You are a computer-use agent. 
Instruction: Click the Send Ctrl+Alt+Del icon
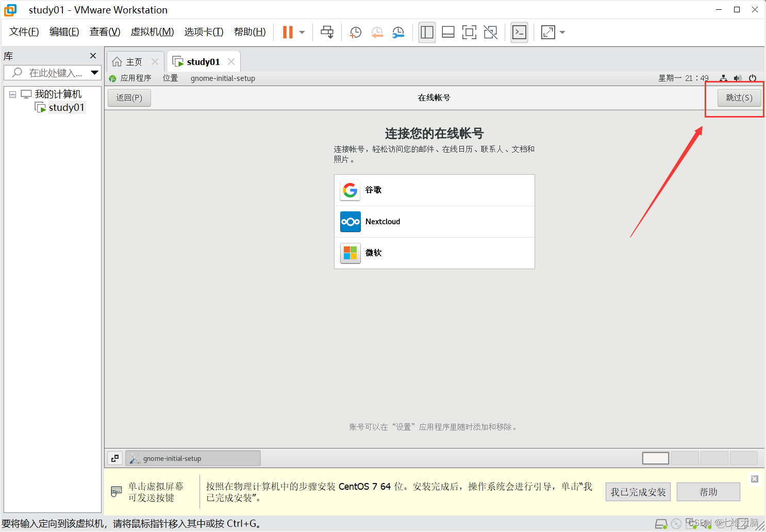(327, 32)
